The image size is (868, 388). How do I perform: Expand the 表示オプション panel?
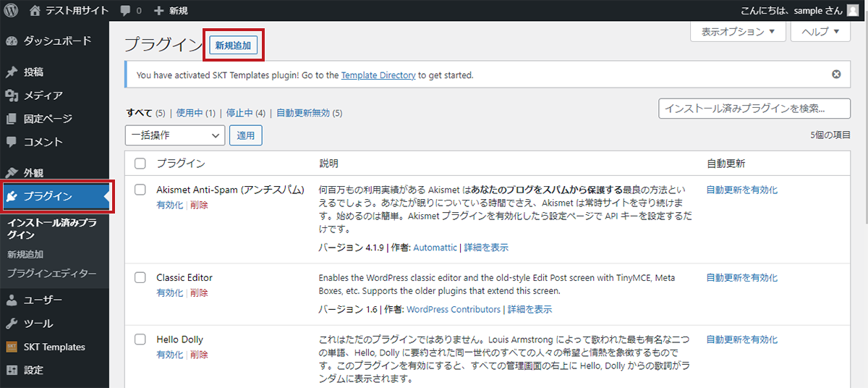click(738, 32)
